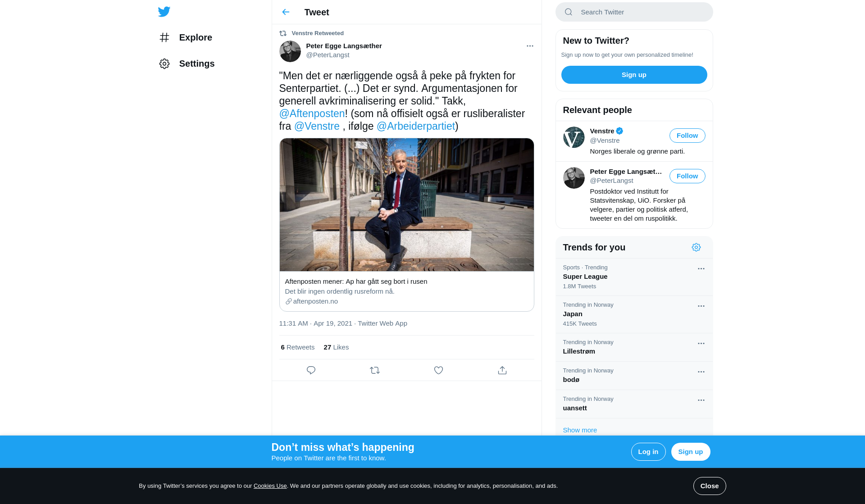
Task: View the 6 Retweets list
Action: [x=297, y=347]
